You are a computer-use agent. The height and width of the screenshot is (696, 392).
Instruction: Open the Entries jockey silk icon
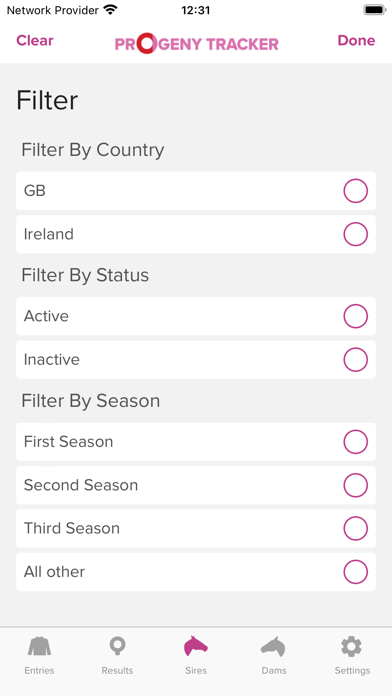40,646
